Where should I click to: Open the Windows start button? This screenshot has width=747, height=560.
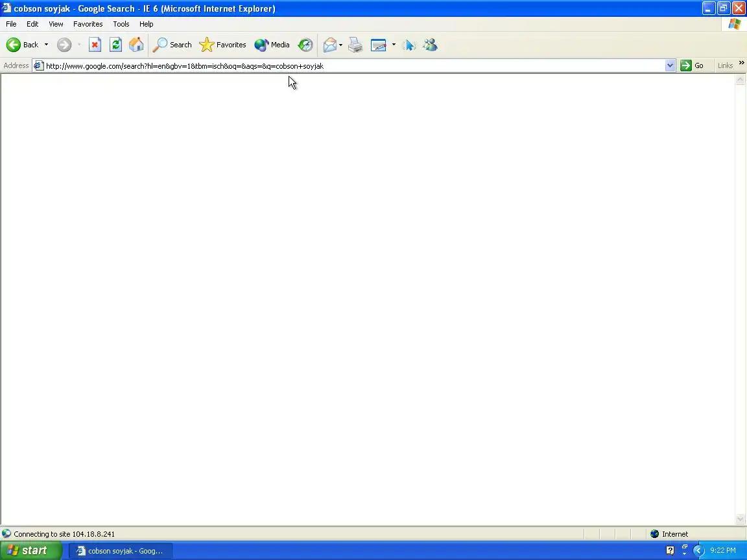(30, 550)
